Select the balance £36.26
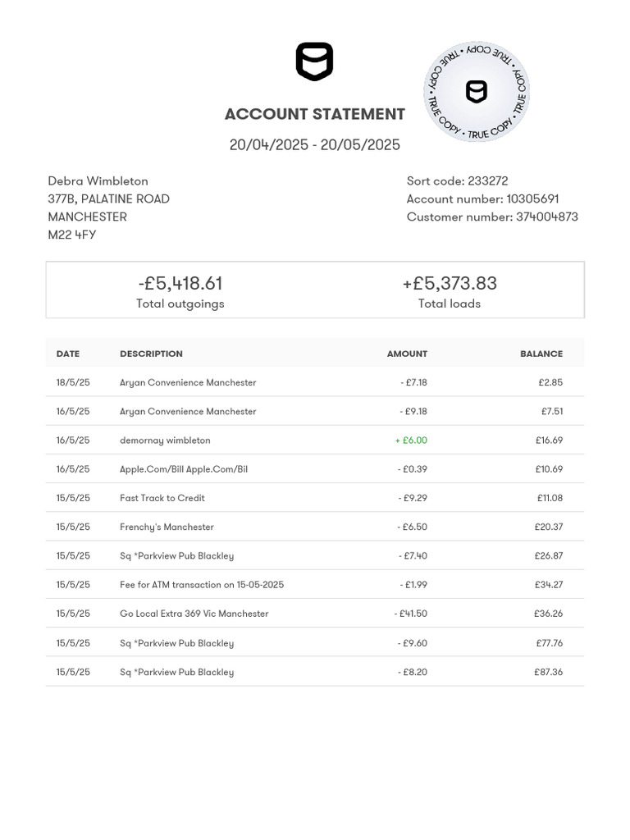Image resolution: width=630 pixels, height=840 pixels. pyautogui.click(x=548, y=614)
